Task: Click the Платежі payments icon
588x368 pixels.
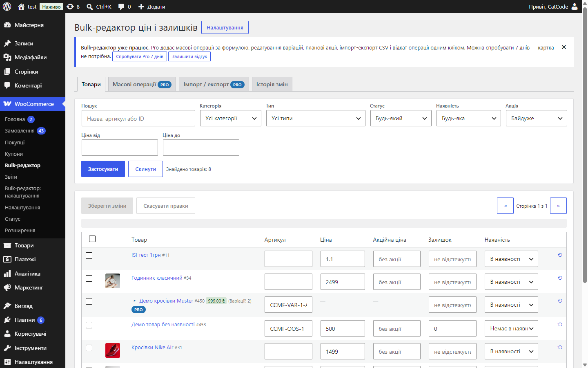Action: point(7,259)
